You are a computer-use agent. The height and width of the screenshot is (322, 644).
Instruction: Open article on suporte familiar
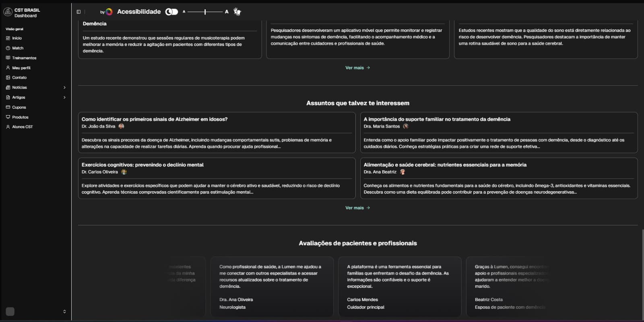tap(499, 132)
